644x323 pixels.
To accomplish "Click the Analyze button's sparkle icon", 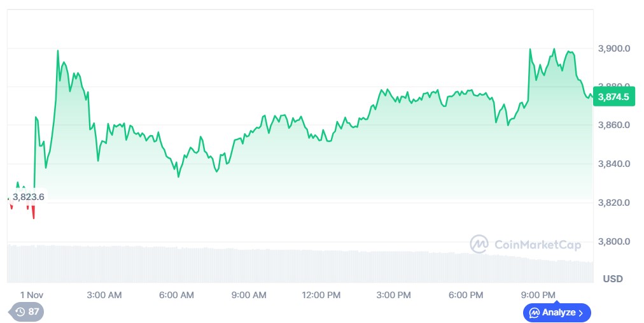I will pyautogui.click(x=535, y=313).
